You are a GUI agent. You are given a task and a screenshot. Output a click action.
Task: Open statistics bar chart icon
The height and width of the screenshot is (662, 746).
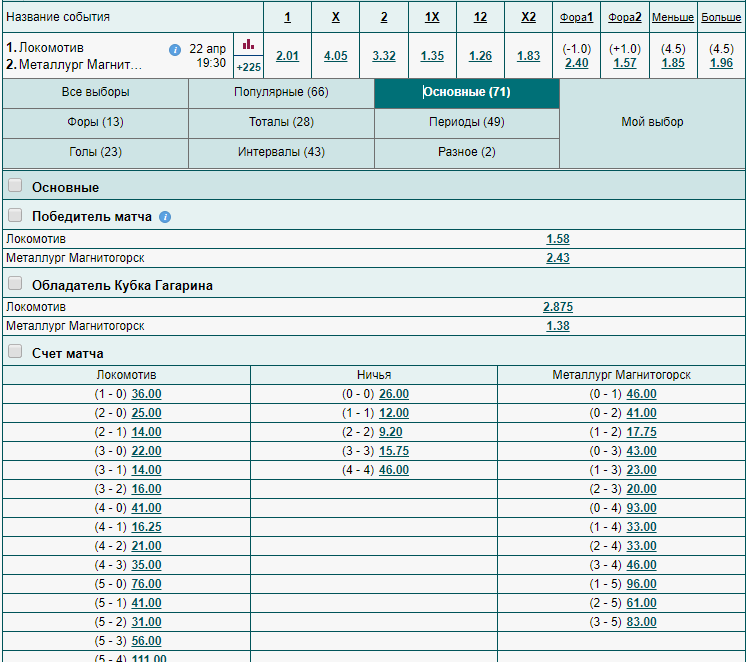(248, 45)
